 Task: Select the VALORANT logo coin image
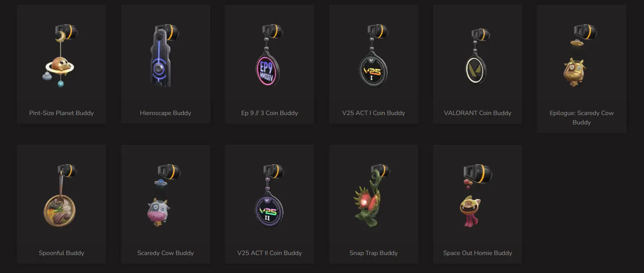[x=477, y=57]
